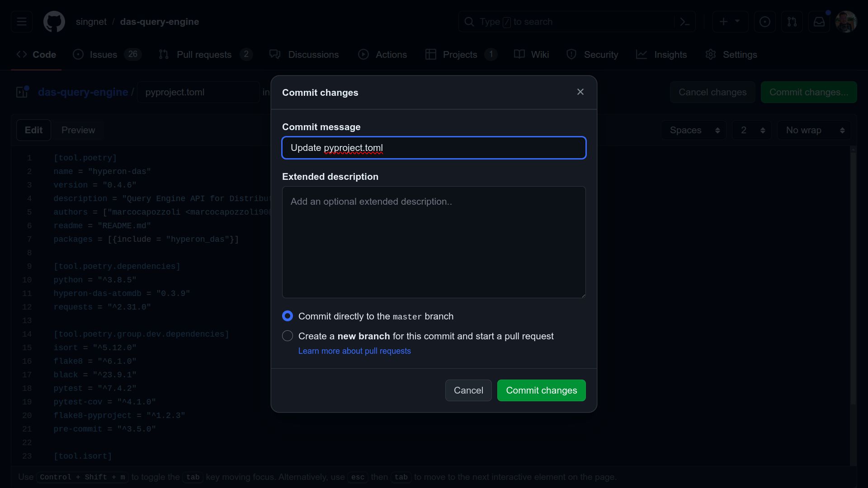
Task: Open the notifications inbox
Action: 819,22
